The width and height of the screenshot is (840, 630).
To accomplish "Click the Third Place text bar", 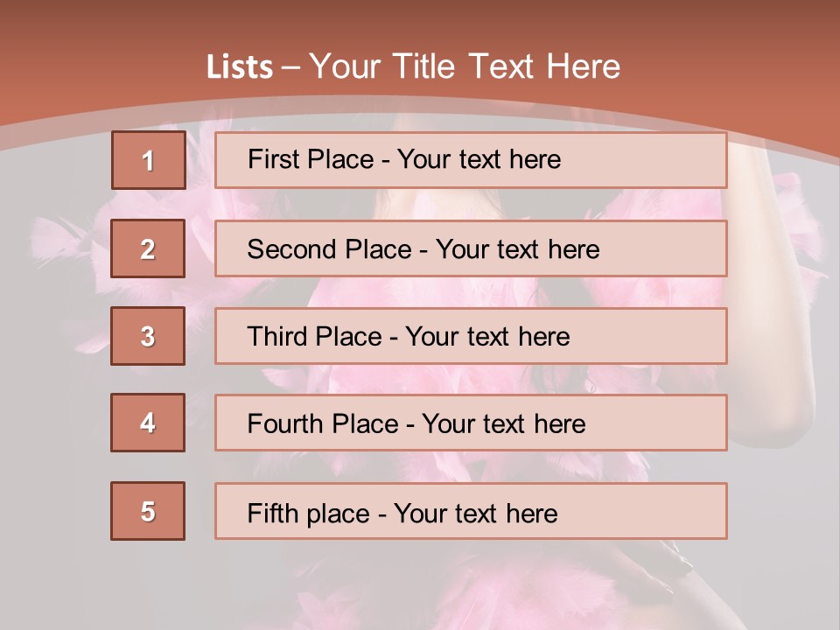I will (471, 336).
